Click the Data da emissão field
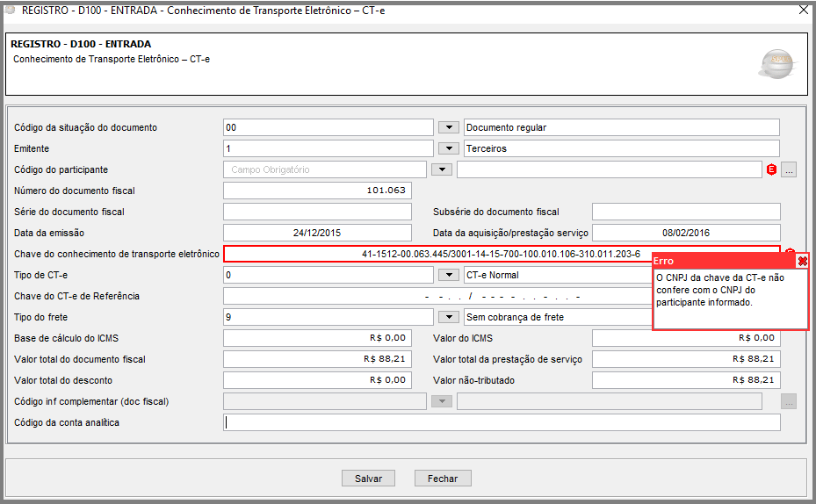Screen dimensions: 816x504 click(x=317, y=233)
